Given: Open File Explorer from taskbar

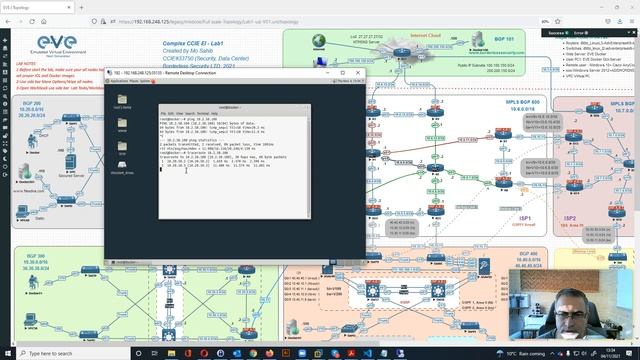Looking at the screenshot, I should pyautogui.click(x=171, y=353).
